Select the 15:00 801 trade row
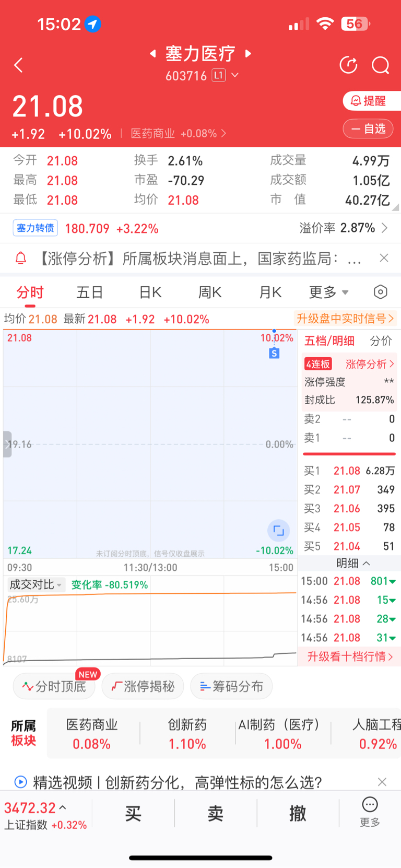This screenshot has height=868, width=401. [348, 581]
